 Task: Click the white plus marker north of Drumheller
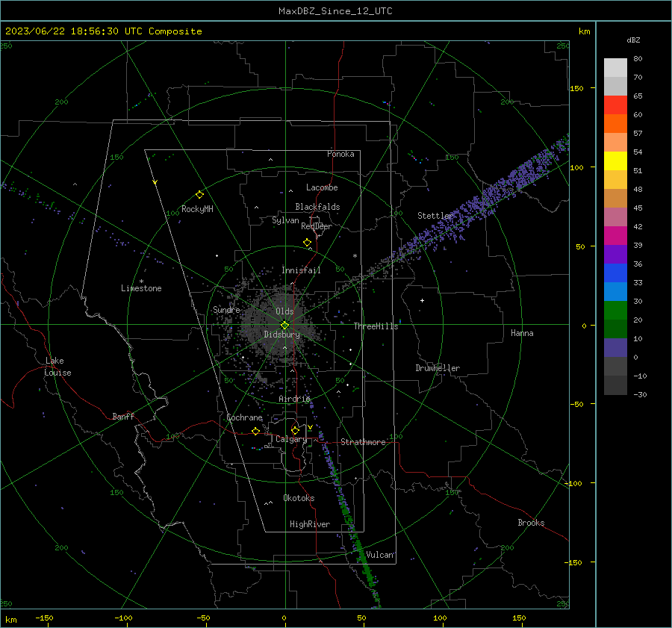(x=422, y=300)
